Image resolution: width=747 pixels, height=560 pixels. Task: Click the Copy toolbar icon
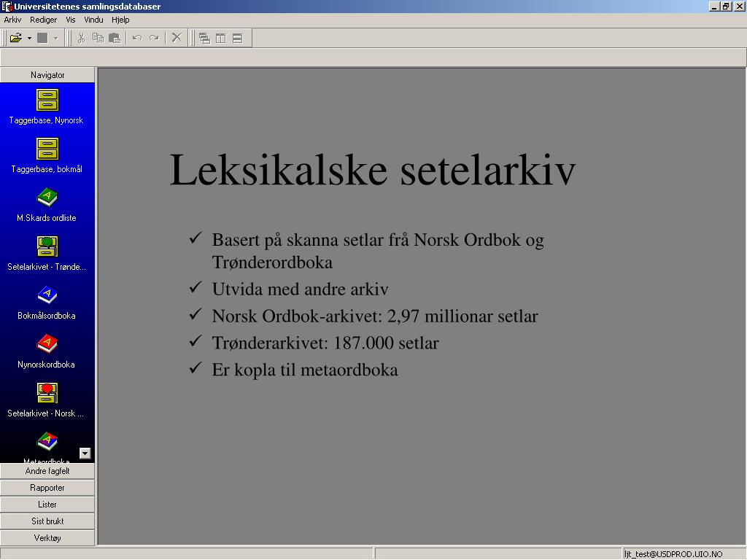(98, 38)
